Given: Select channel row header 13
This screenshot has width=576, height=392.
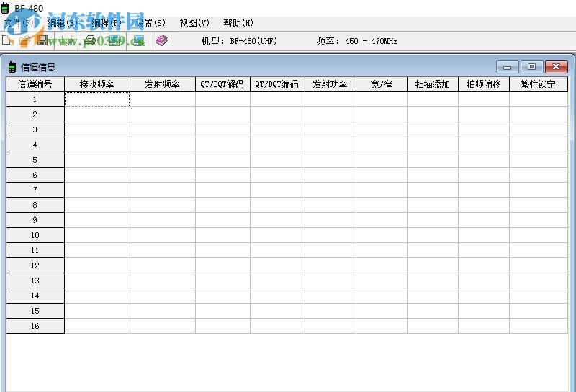Looking at the screenshot, I should coord(35,281).
